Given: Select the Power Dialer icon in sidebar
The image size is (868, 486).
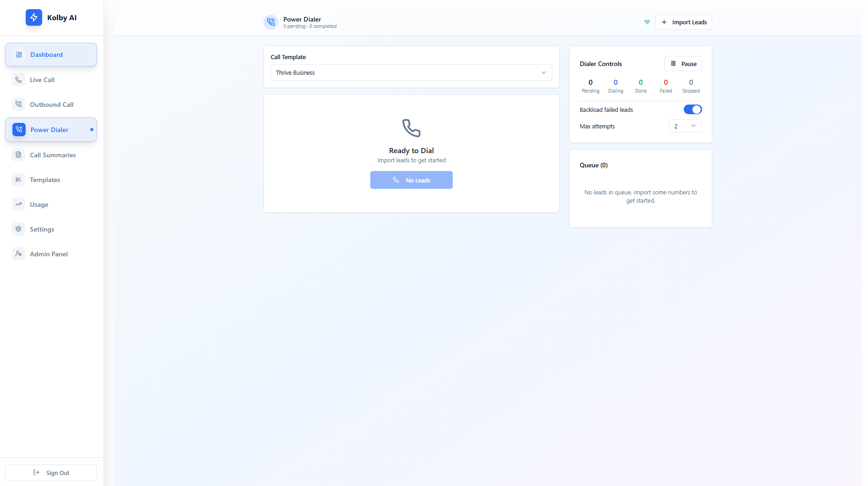Looking at the screenshot, I should coord(18,129).
